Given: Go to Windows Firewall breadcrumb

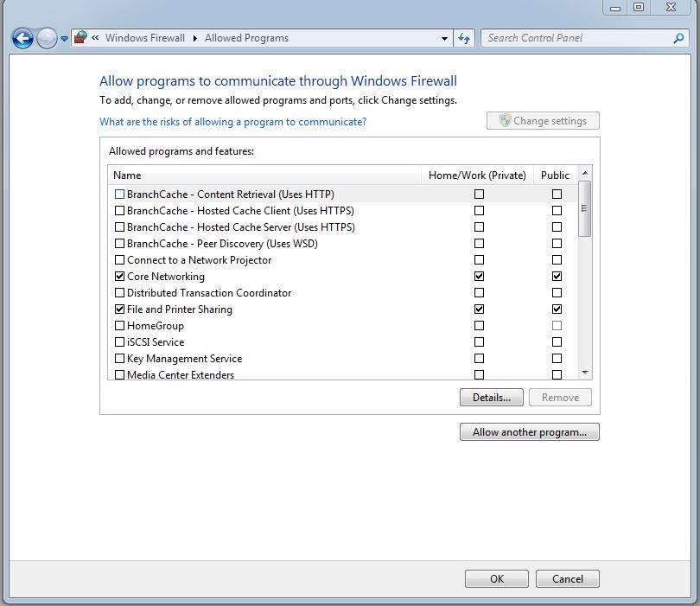Looking at the screenshot, I should pos(145,38).
